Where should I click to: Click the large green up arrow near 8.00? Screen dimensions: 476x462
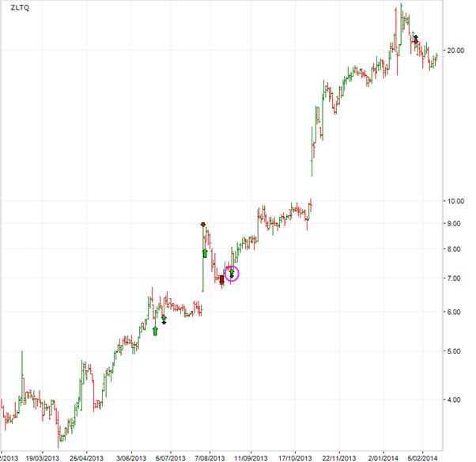tap(205, 253)
